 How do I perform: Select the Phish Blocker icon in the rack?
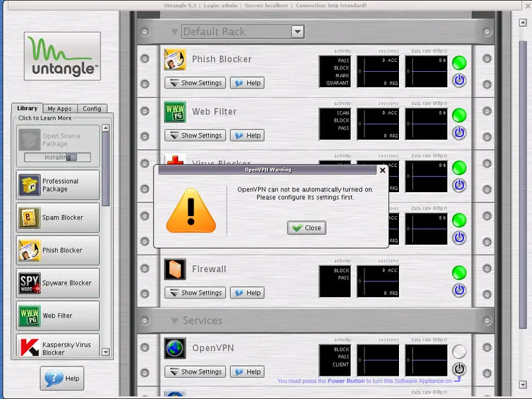click(x=175, y=59)
